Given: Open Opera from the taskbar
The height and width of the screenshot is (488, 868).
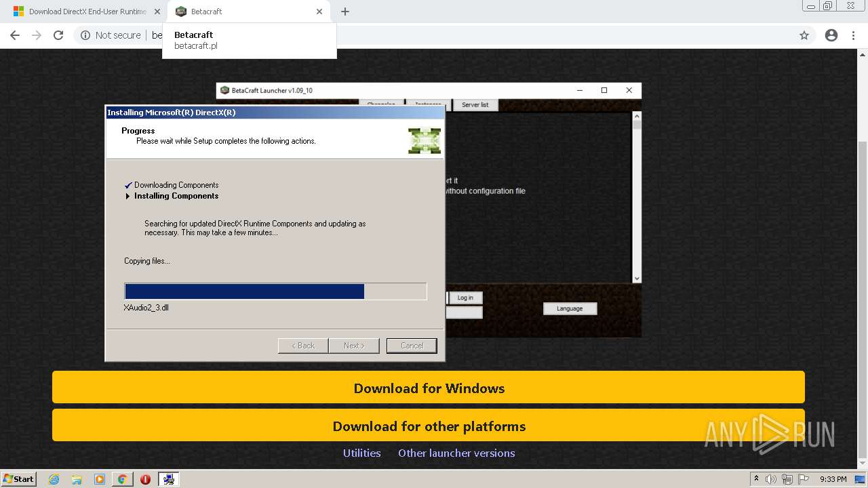Looking at the screenshot, I should click(145, 479).
